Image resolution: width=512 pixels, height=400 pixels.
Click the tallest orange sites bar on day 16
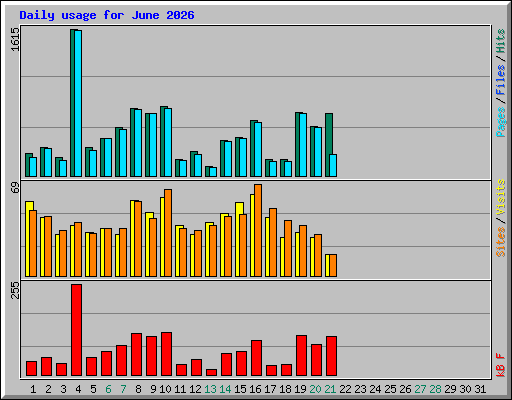point(258,230)
